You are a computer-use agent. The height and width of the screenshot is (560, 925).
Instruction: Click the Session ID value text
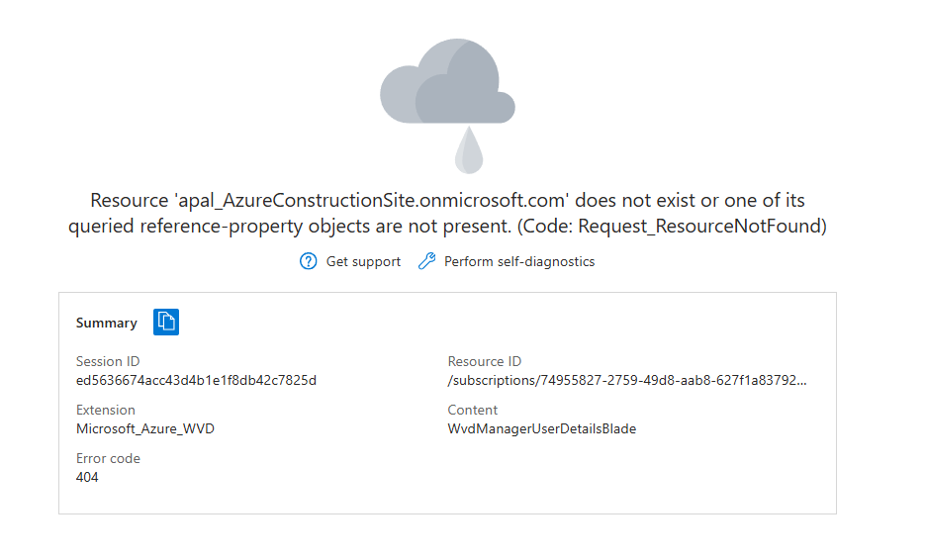point(196,380)
